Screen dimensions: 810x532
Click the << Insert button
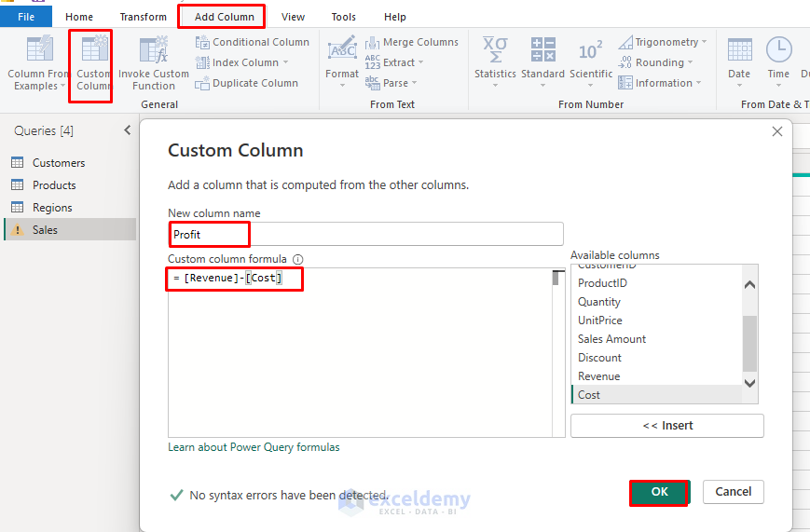click(666, 426)
